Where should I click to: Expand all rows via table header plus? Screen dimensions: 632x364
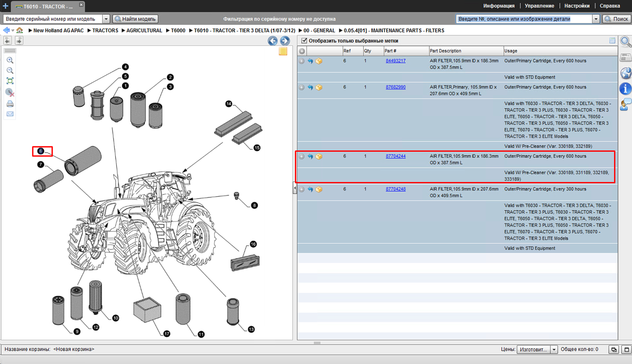pos(302,51)
